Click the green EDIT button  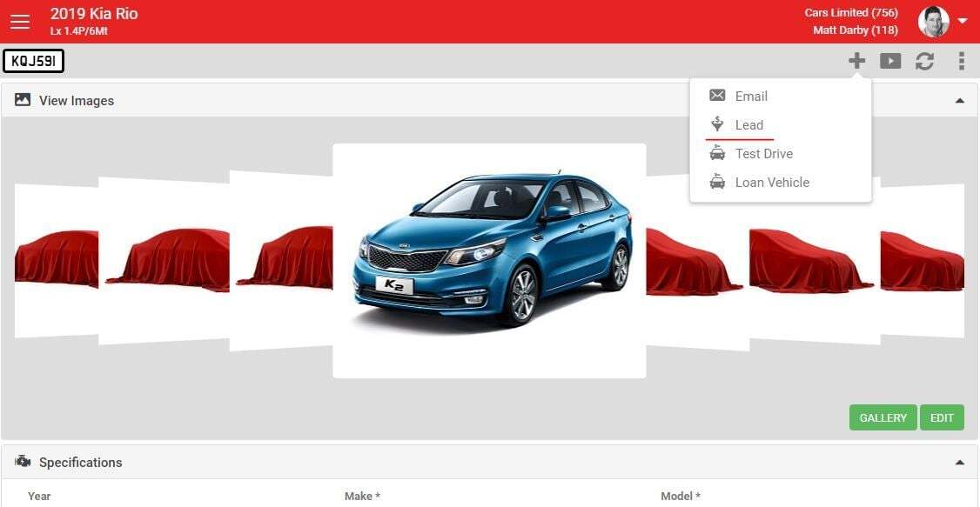[942, 417]
